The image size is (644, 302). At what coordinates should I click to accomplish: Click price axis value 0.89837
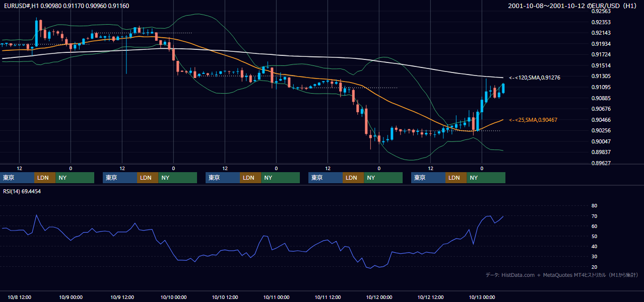601,152
